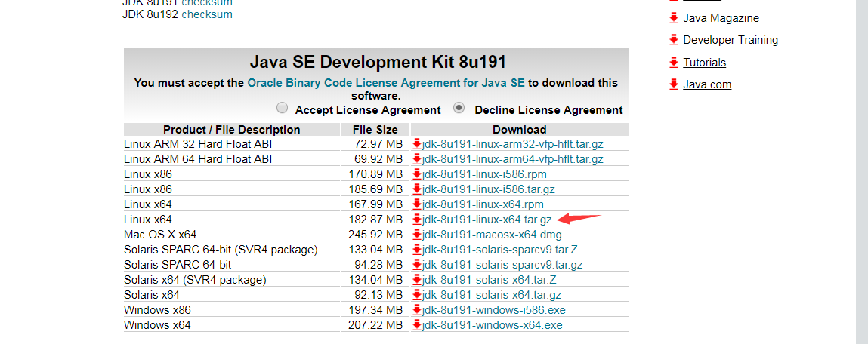Download jdk-8u191-linux-x64.rpm file link
Screen dimensions: 868x344
pos(483,204)
